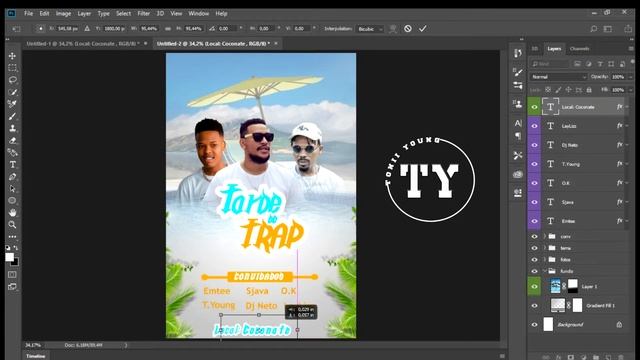Screen dimensions: 640x360
Task: Switch to the Untitled-1 document tab
Action: [83, 43]
